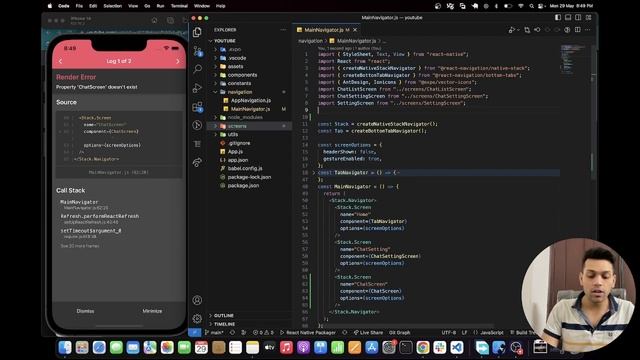Open the Go menu in menu bar
Image resolution: width=640 pixels, height=360 pixels.
tap(147, 6)
